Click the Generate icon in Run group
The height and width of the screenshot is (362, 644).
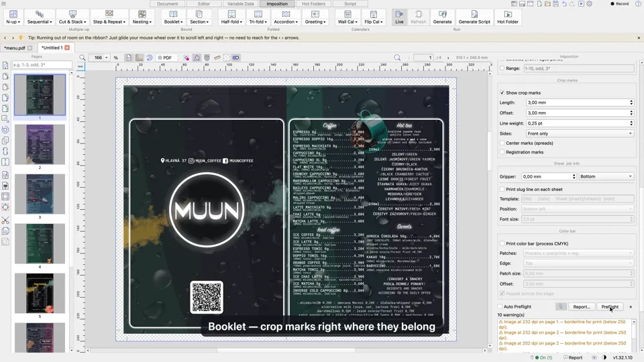(442, 17)
